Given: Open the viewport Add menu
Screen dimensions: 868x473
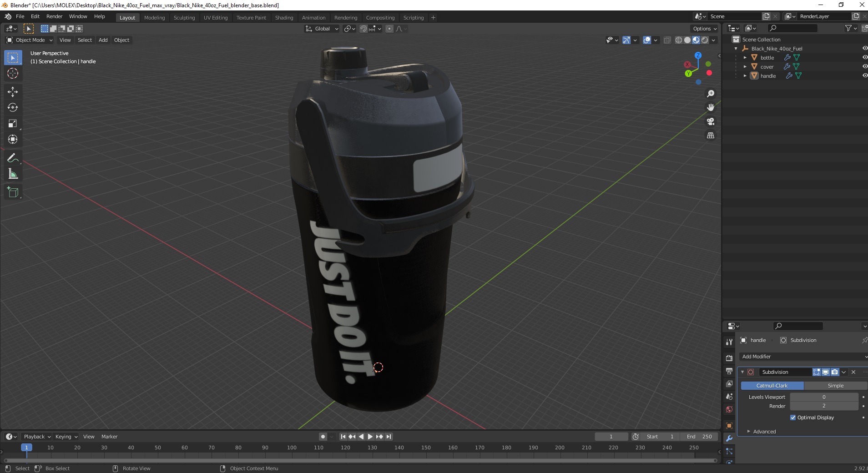Looking at the screenshot, I should click(103, 40).
